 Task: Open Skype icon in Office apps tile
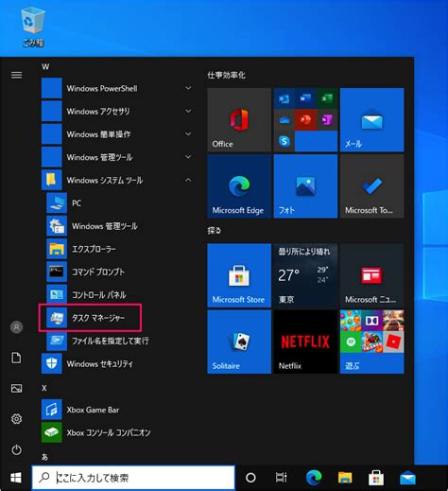coord(284,141)
